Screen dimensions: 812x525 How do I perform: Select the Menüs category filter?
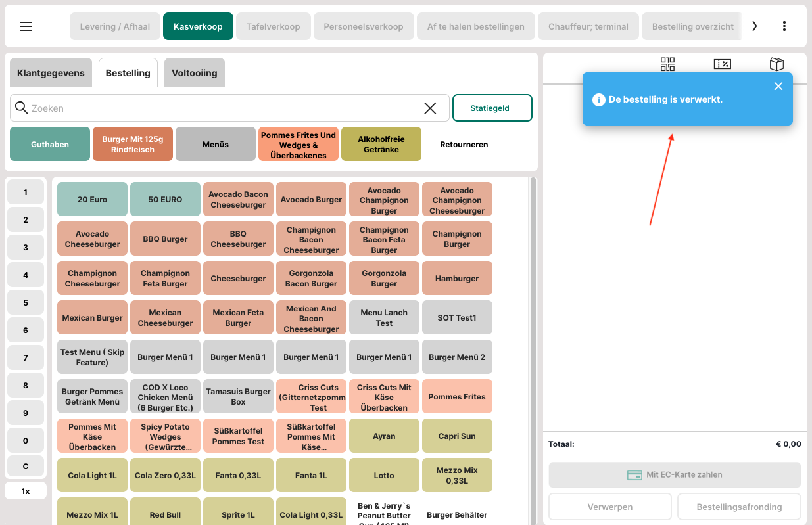coord(216,145)
